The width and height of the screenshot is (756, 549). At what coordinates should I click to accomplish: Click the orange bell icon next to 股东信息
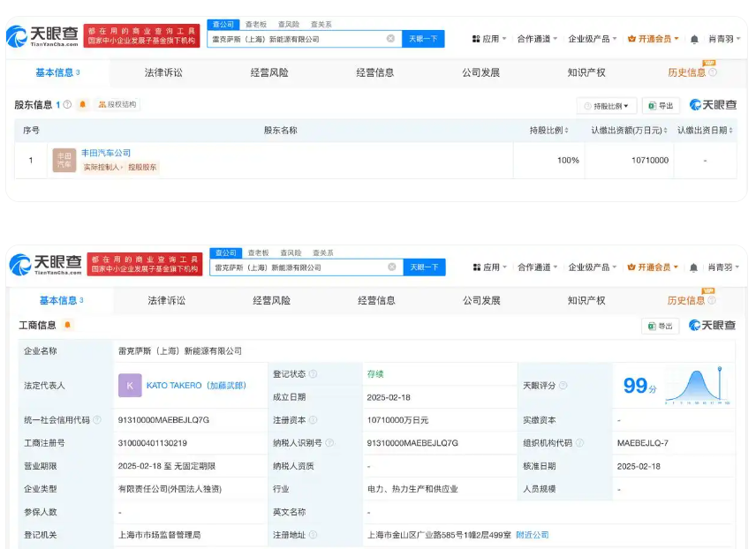point(83,105)
